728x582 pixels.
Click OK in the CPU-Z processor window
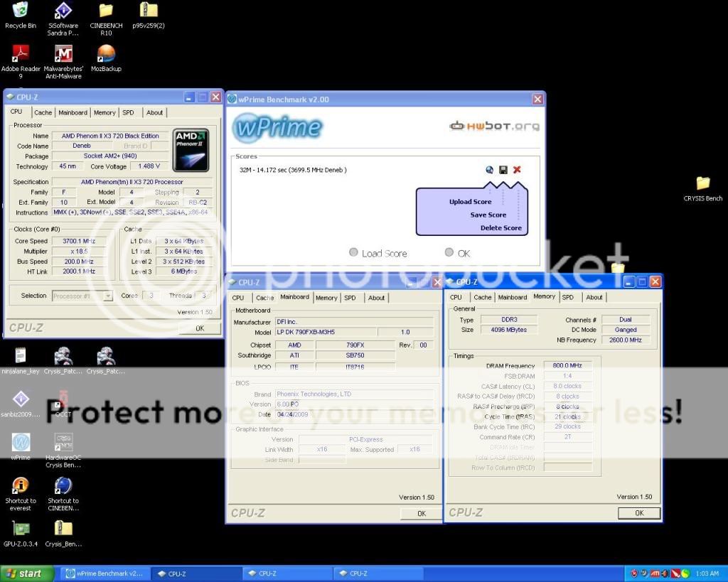click(200, 328)
